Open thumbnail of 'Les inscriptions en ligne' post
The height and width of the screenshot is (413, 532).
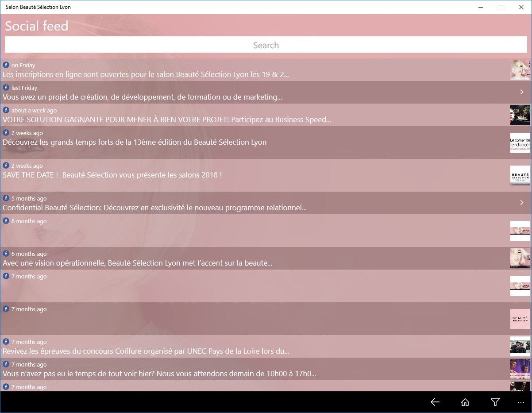(520, 70)
